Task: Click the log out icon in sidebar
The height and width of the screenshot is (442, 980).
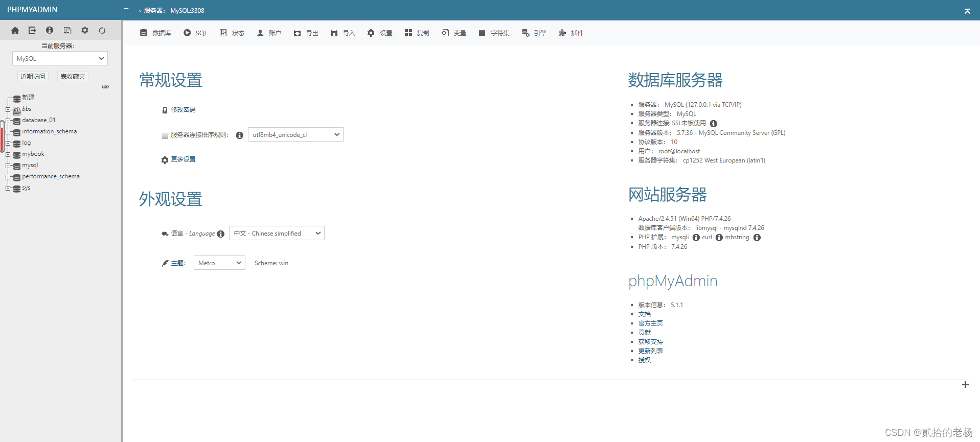Action: (x=32, y=31)
